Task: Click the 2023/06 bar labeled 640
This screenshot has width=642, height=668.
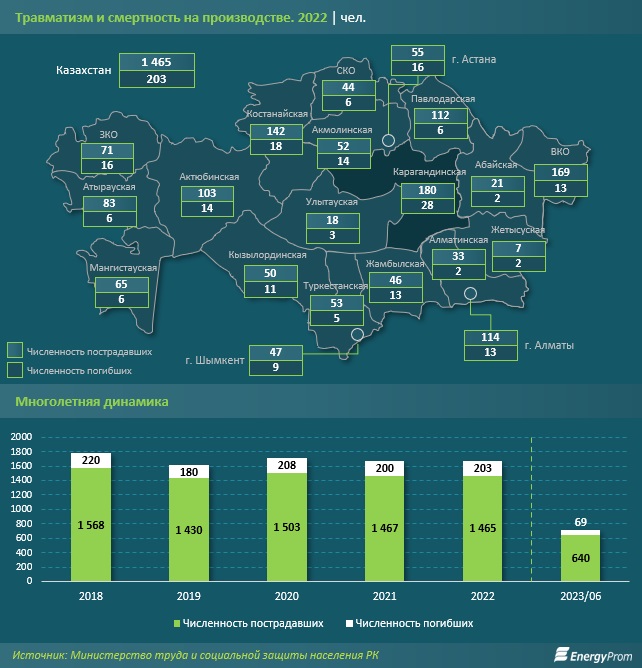Action: point(581,558)
